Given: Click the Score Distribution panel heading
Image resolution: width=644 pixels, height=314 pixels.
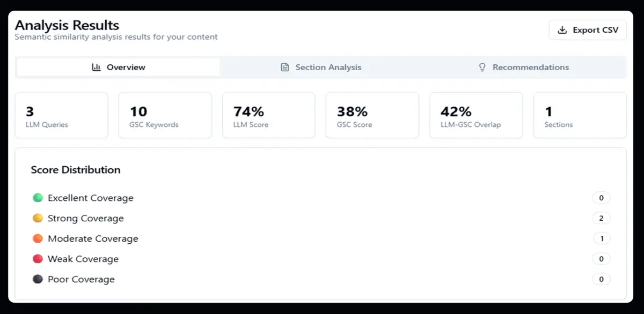Looking at the screenshot, I should coord(76,170).
